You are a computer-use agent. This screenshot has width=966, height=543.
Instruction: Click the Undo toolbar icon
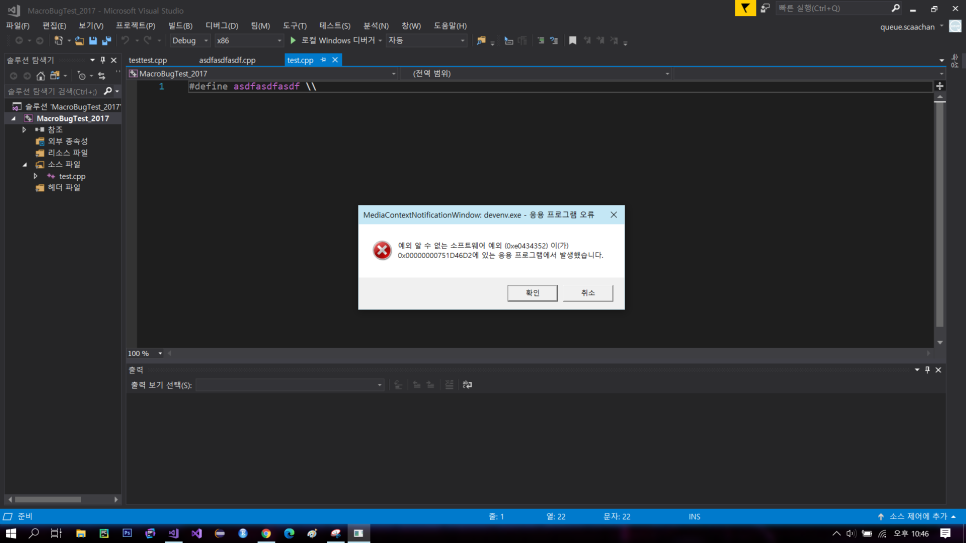tap(125, 41)
